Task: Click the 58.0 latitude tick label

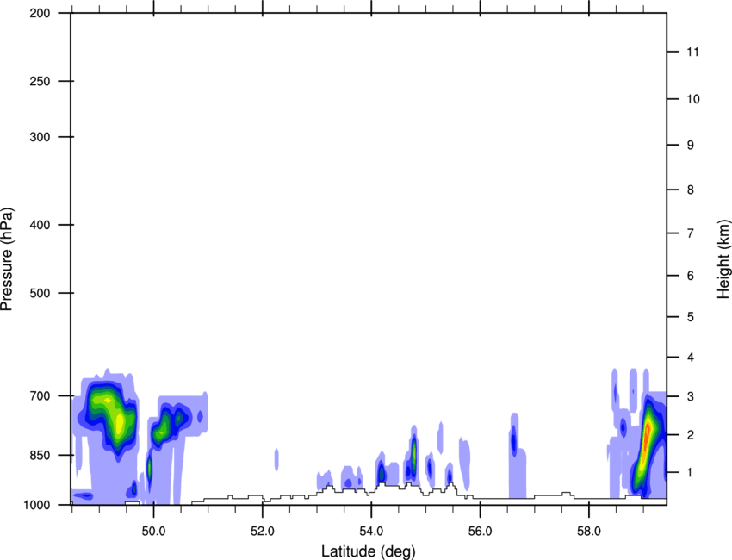Action: pyautogui.click(x=589, y=532)
